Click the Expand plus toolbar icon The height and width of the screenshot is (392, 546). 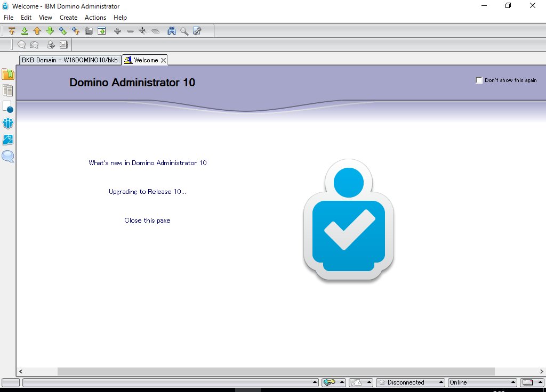pos(117,31)
